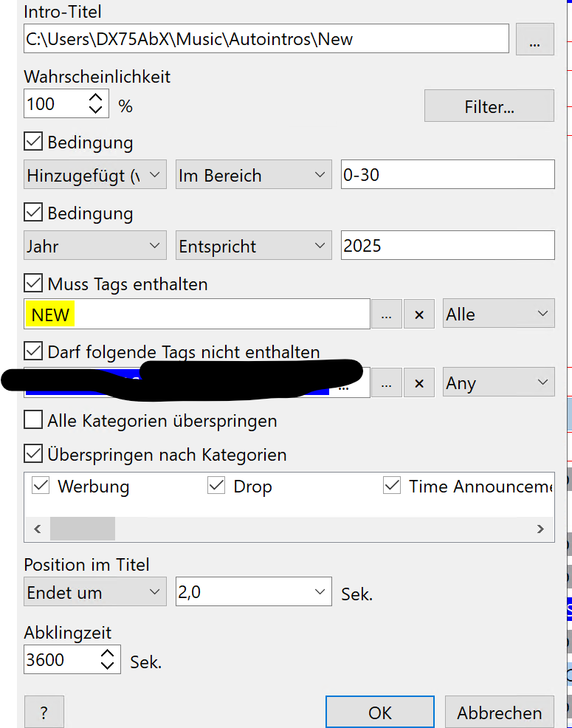
Task: Clear the Muss Tags field with x button
Action: point(418,315)
